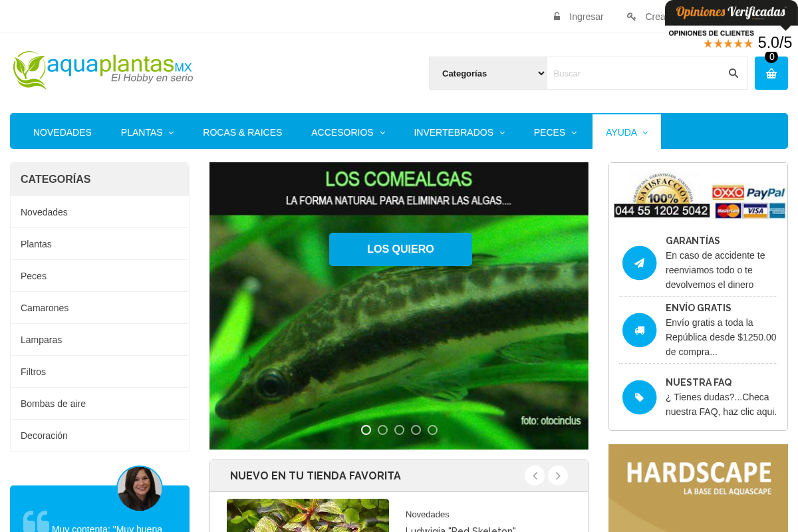
Task: Click the LOS QUIERO button
Action: coord(400,249)
